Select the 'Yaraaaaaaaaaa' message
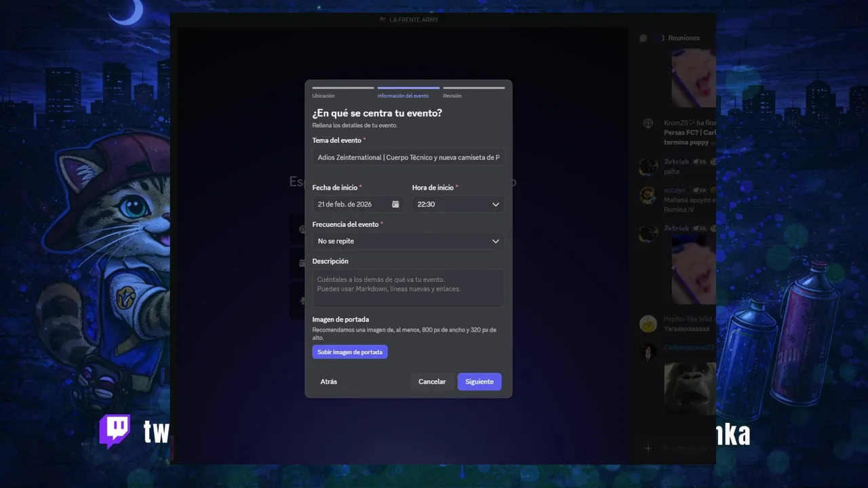The image size is (868, 488). [x=686, y=329]
